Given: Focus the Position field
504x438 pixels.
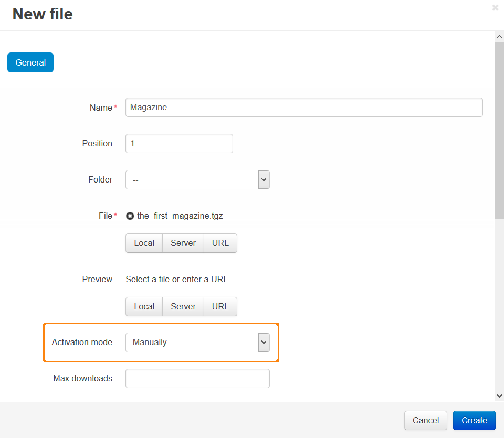Looking at the screenshot, I should point(179,144).
